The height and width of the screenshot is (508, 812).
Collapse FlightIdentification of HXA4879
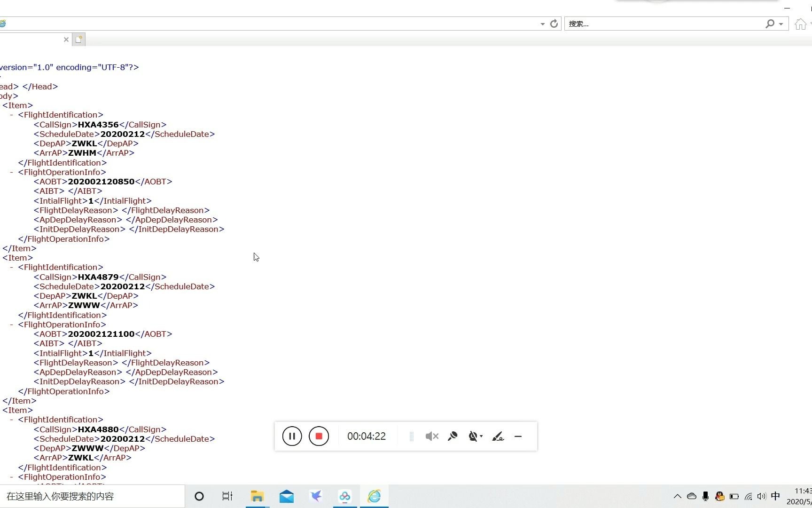pos(11,267)
